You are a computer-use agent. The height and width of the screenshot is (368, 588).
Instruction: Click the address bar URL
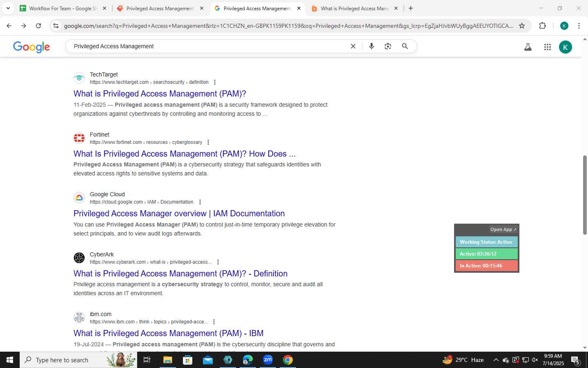tap(288, 26)
